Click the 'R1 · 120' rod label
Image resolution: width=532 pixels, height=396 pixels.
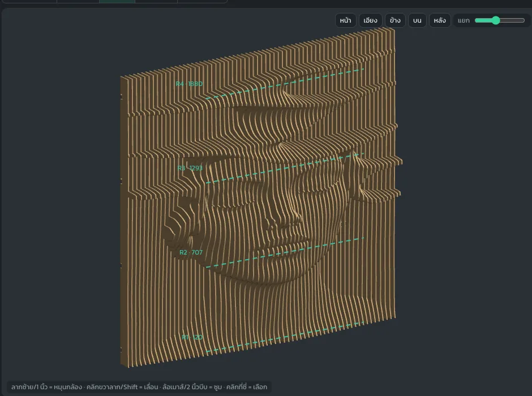[x=192, y=337]
